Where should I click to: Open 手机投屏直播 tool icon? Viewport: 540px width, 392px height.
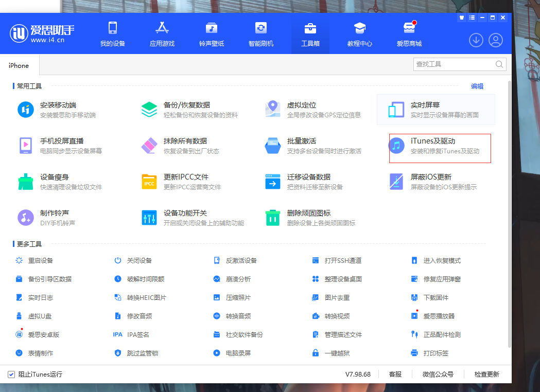(26, 146)
